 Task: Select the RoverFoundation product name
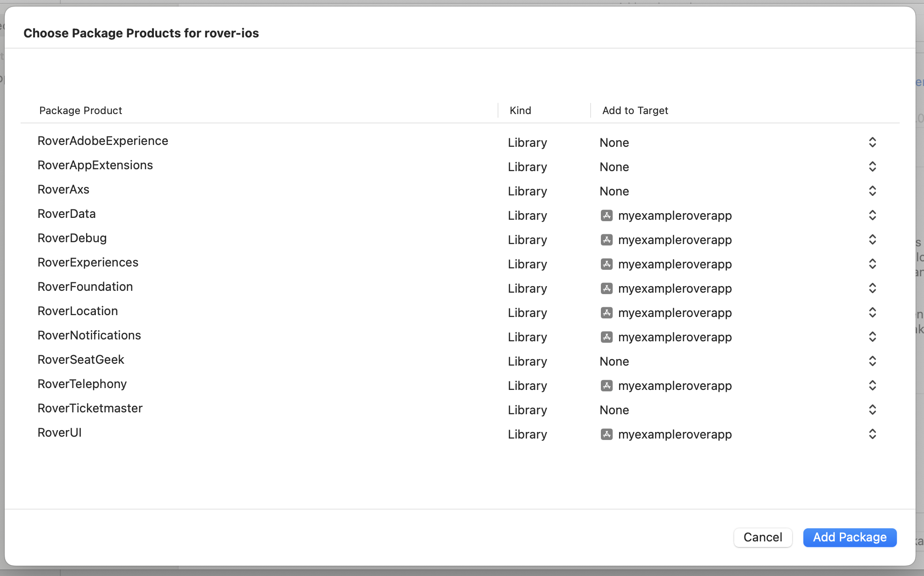(85, 287)
